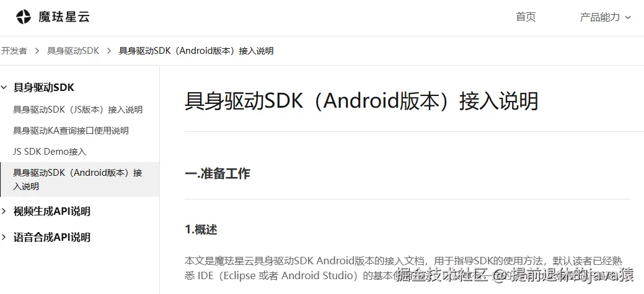Click breadcrumb arrow after 开发者
Viewport: 644px width, 294px height.
[37, 51]
